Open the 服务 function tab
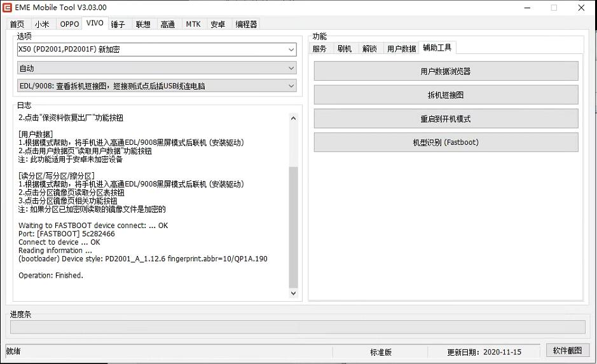The image size is (597, 364). point(319,49)
